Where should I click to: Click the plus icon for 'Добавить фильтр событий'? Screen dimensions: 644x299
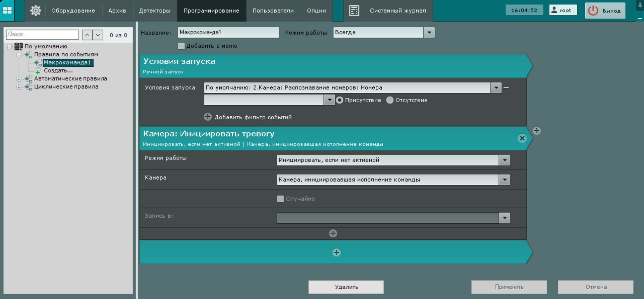click(x=208, y=117)
